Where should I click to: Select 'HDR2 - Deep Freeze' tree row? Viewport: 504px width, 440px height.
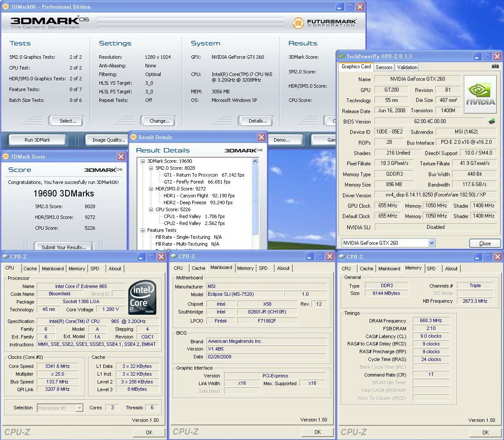point(198,203)
